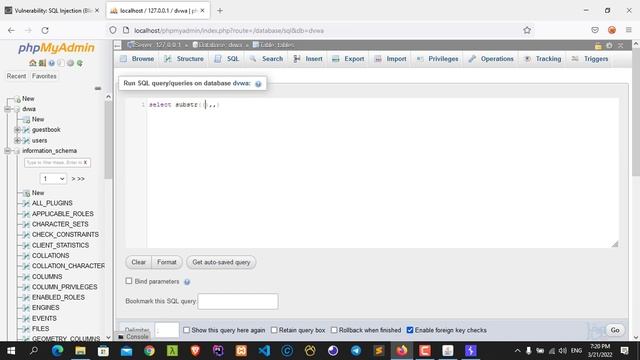The height and width of the screenshot is (360, 640).
Task: Click inside the SQL query editor
Action: click(x=383, y=173)
